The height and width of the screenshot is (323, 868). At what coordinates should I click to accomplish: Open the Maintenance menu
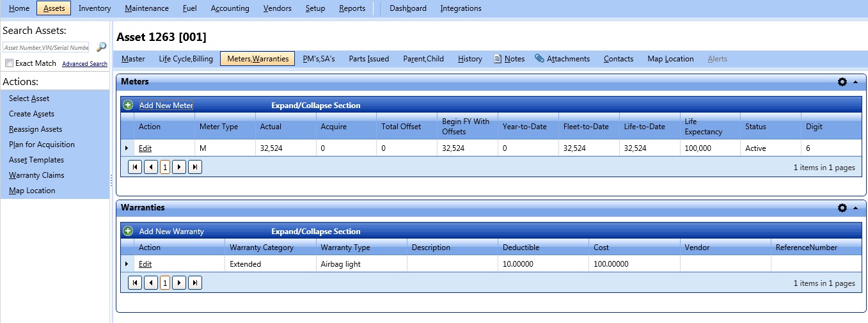click(x=147, y=8)
